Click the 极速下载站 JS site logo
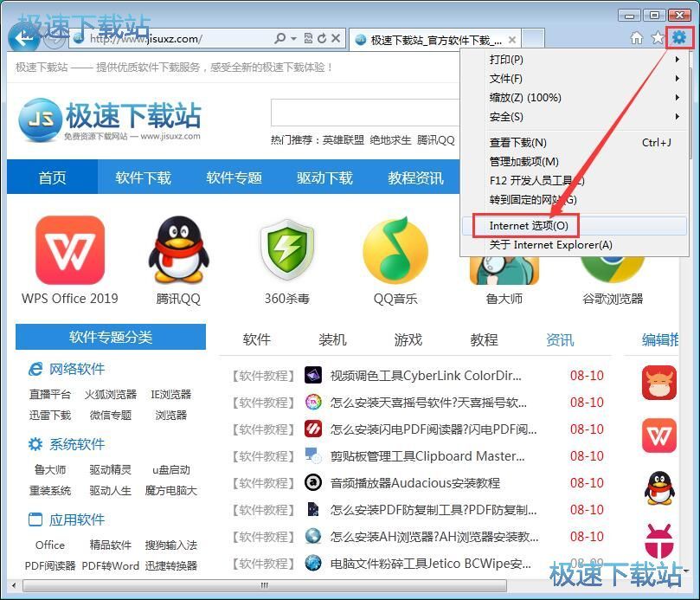The width and height of the screenshot is (700, 600). coord(109,119)
